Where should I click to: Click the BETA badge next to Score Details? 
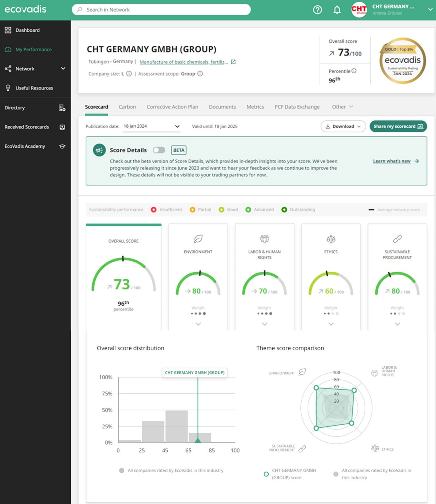pyautogui.click(x=179, y=150)
